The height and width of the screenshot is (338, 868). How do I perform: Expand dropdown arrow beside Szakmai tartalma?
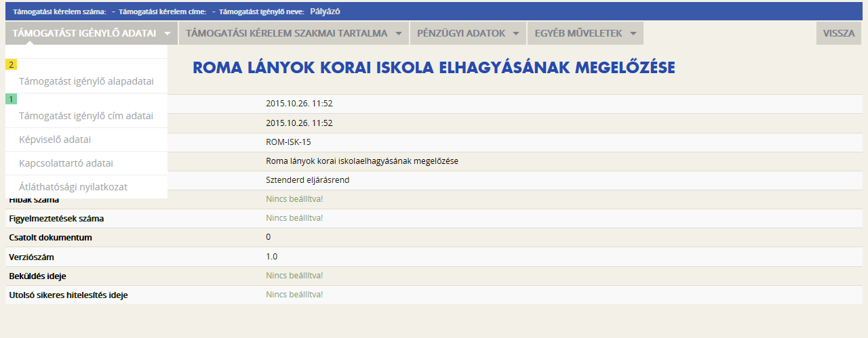[398, 33]
